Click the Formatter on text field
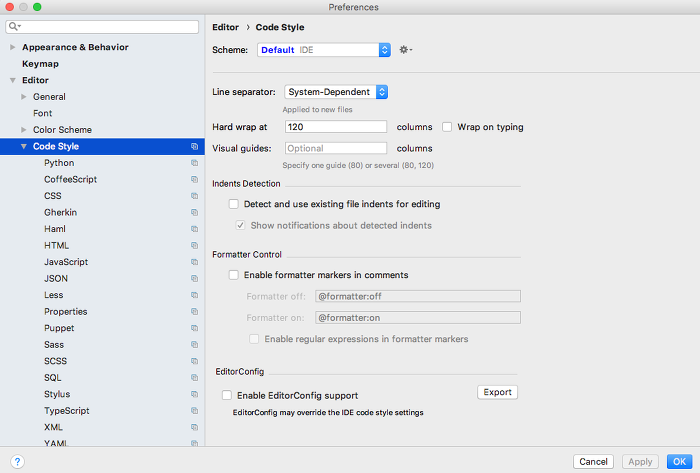The height and width of the screenshot is (473, 700). click(418, 318)
